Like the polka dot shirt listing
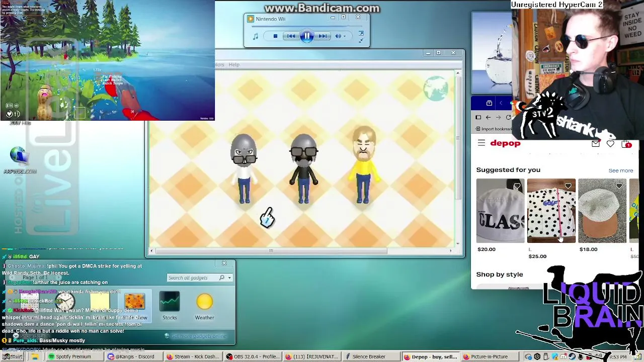This screenshot has width=644, height=362. pyautogui.click(x=568, y=187)
